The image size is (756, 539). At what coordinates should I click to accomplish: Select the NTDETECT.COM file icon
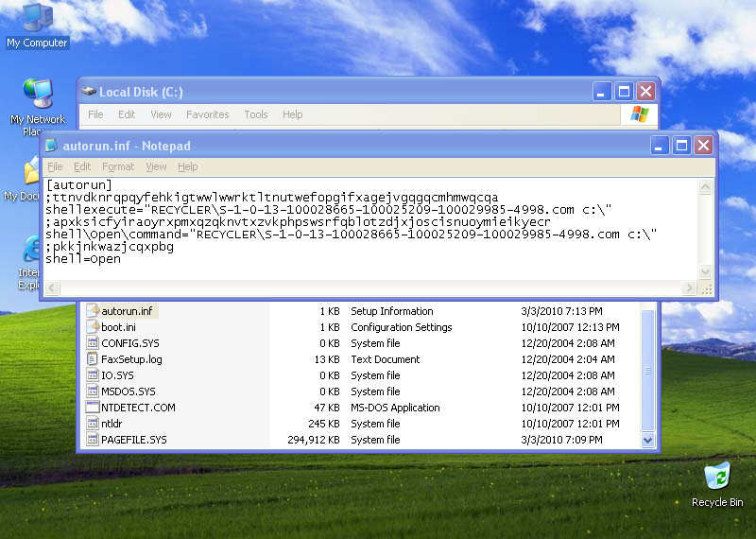tap(93, 408)
